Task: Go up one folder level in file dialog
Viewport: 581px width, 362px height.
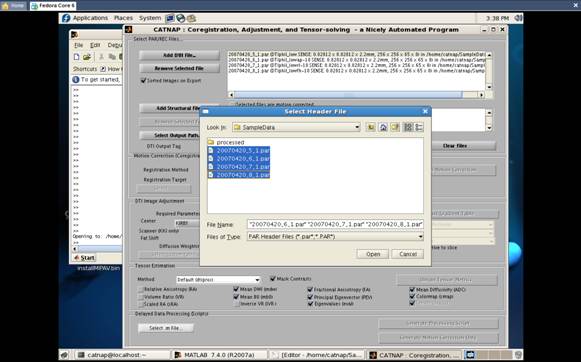Action: tap(371, 127)
